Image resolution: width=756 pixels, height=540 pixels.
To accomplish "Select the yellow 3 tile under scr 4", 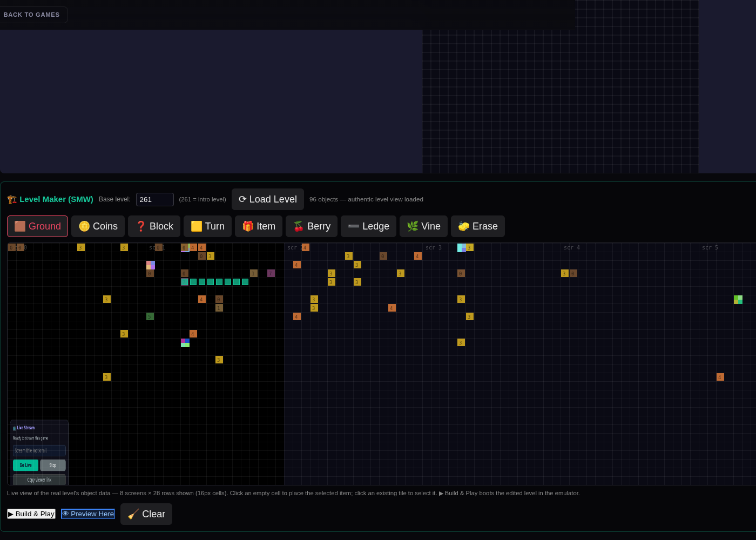I will (x=565, y=273).
